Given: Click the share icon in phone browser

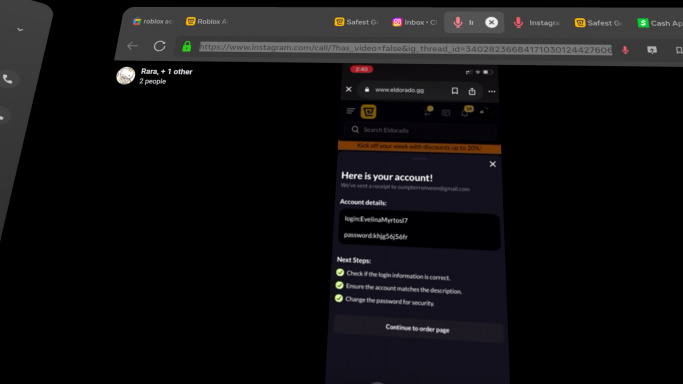Looking at the screenshot, I should pyautogui.click(x=472, y=91).
